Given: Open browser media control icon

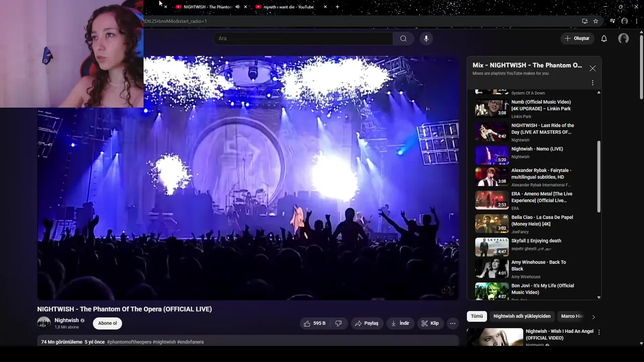Looking at the screenshot, I should pos(612,21).
